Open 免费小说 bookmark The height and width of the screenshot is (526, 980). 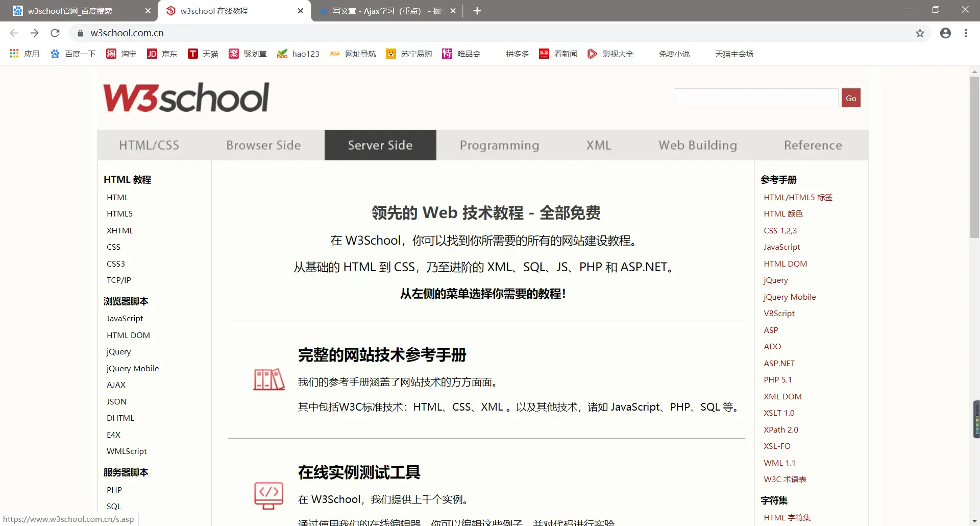[674, 54]
